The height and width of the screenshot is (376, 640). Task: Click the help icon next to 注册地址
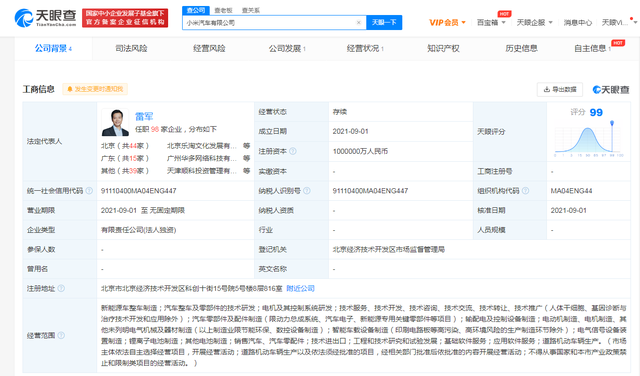61,288
